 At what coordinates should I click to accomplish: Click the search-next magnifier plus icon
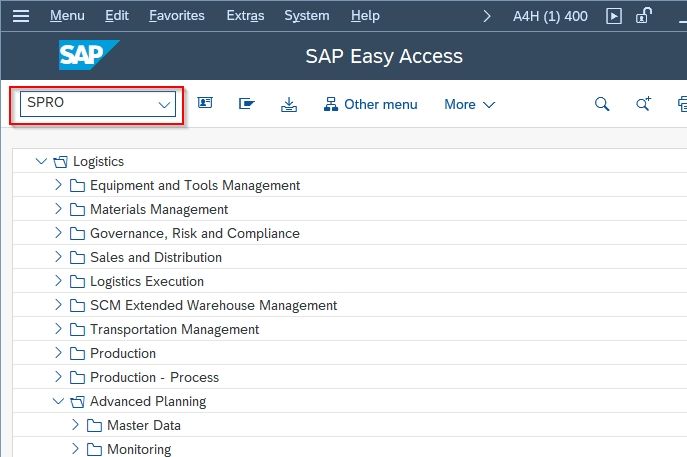tap(643, 104)
